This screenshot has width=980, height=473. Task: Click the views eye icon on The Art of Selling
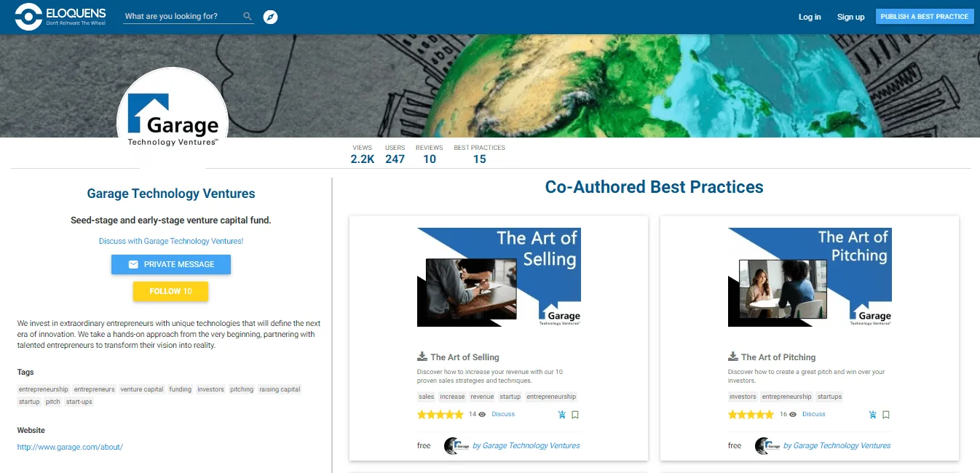482,415
